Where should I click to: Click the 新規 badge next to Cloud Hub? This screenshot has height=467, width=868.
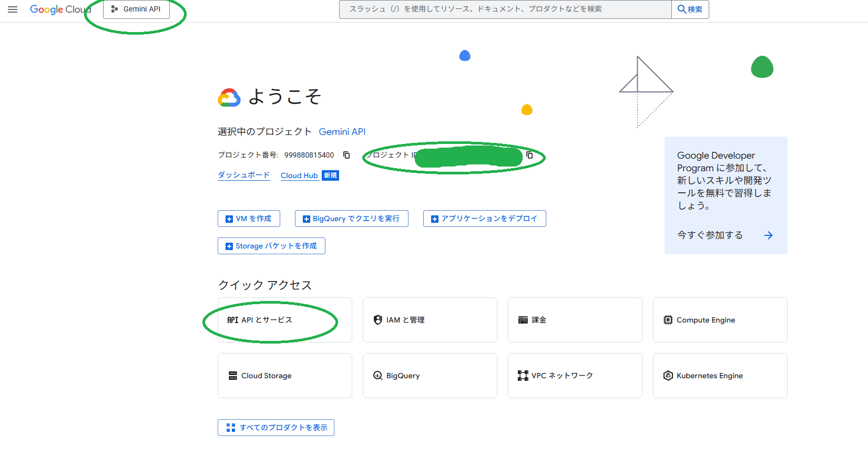tap(331, 175)
